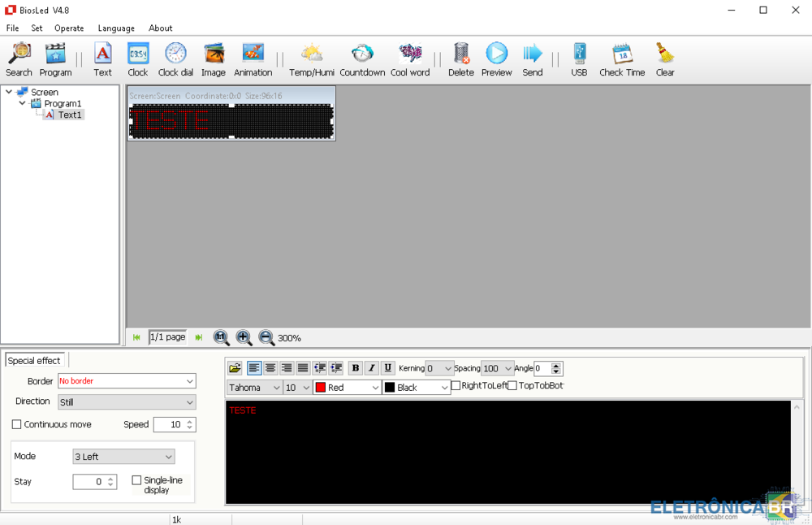Launch Preview from the toolbar
The width and height of the screenshot is (812, 525).
(x=496, y=54)
